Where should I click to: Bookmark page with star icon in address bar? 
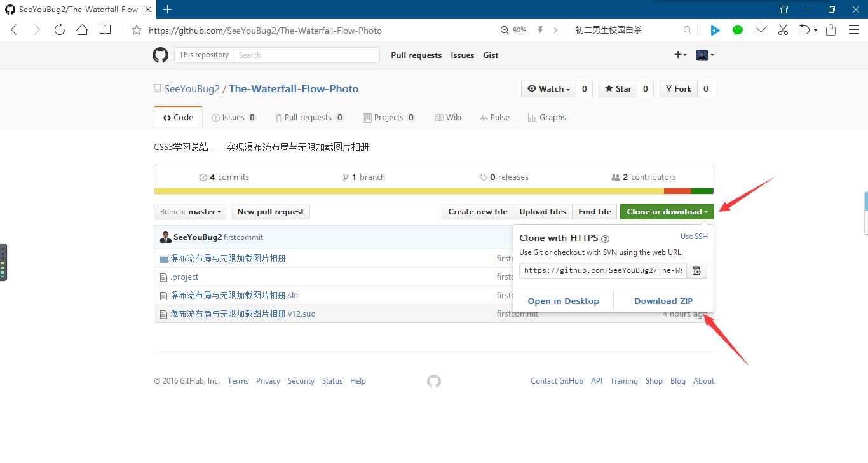point(136,30)
